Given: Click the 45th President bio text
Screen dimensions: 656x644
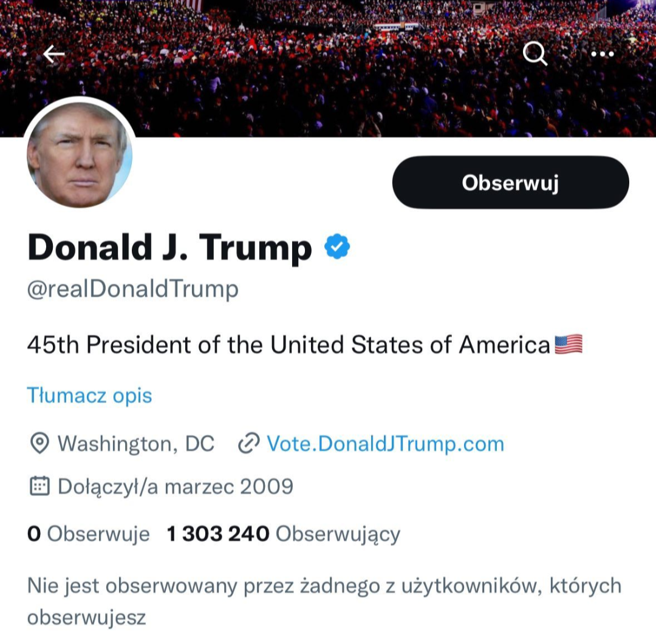Looking at the screenshot, I should pos(289,345).
